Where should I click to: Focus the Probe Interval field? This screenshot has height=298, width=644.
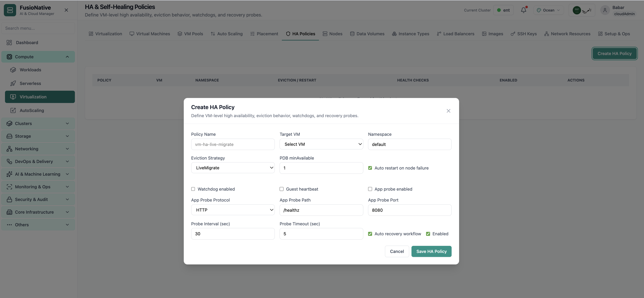click(x=233, y=234)
